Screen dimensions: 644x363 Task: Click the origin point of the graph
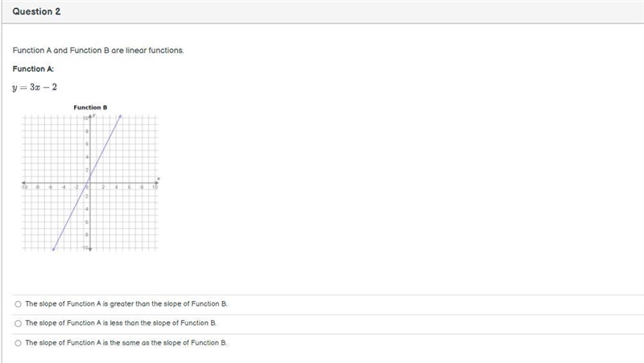coord(90,183)
